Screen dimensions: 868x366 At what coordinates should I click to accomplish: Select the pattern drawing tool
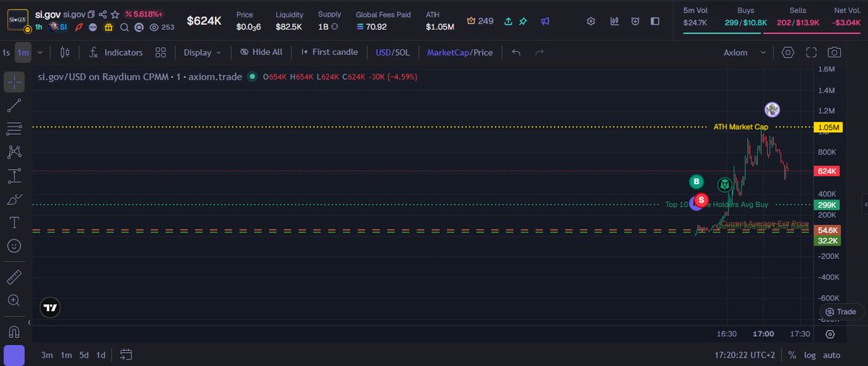click(14, 152)
